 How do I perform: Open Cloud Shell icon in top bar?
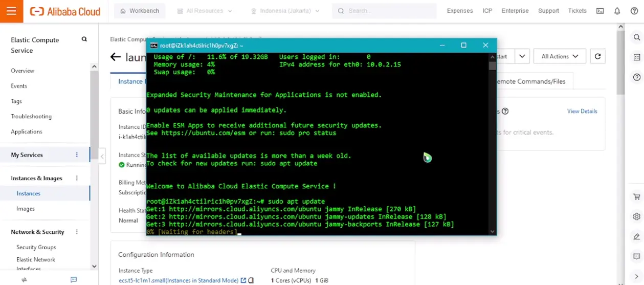[x=600, y=11]
